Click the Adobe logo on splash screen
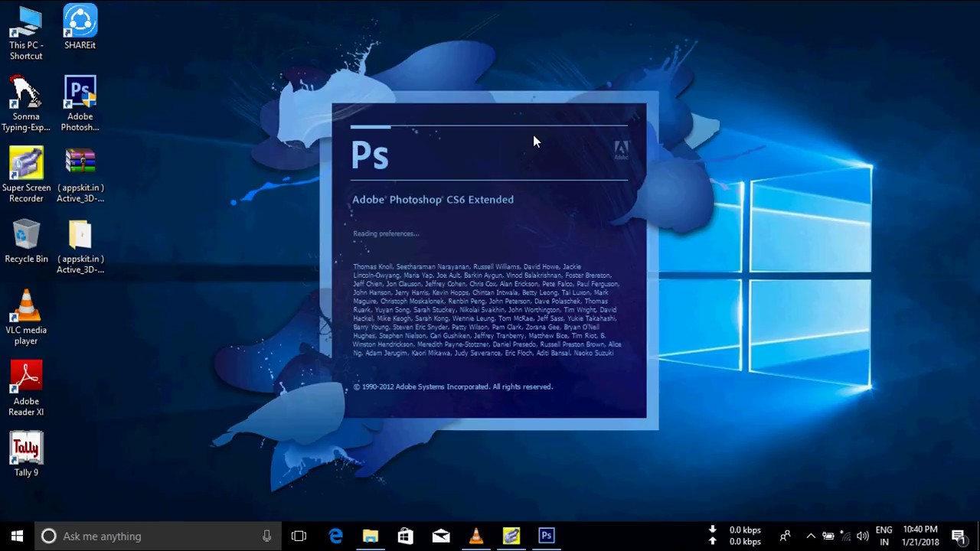980x551 pixels. coord(621,150)
